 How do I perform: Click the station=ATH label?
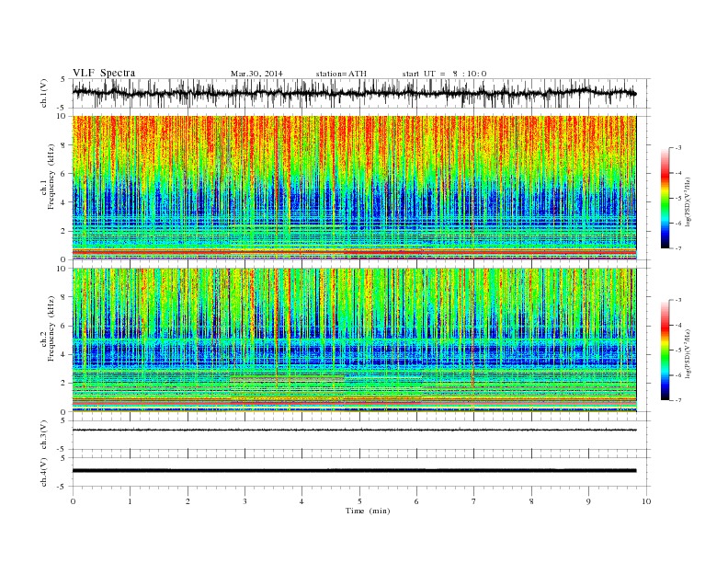point(341,74)
